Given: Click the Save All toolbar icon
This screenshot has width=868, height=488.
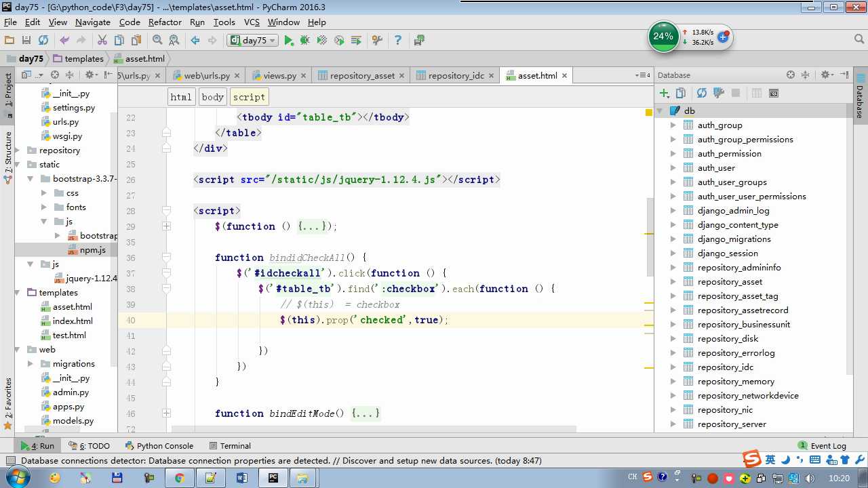Looking at the screenshot, I should click(x=26, y=41).
